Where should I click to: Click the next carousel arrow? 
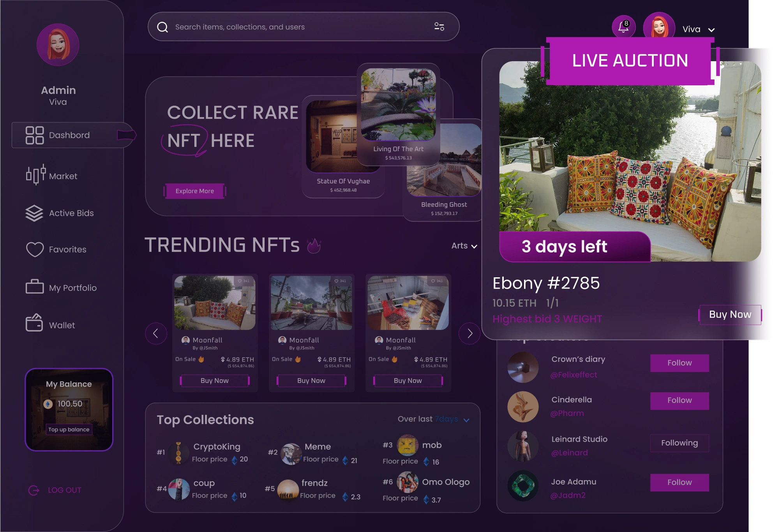(469, 333)
